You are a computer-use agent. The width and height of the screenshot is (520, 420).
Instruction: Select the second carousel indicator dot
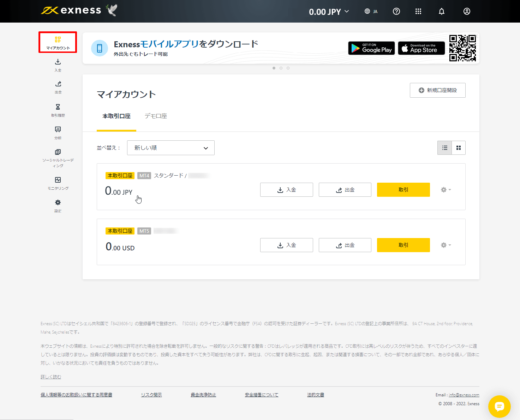(x=281, y=68)
